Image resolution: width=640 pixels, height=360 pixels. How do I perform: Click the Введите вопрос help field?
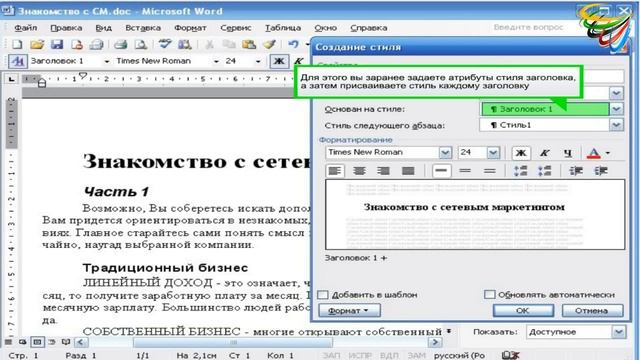[x=528, y=27]
